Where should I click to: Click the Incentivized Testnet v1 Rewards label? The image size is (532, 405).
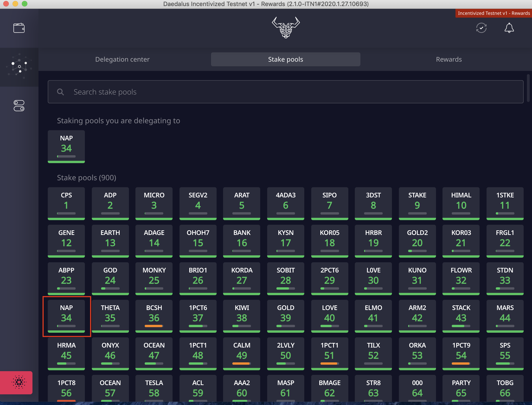coord(494,13)
